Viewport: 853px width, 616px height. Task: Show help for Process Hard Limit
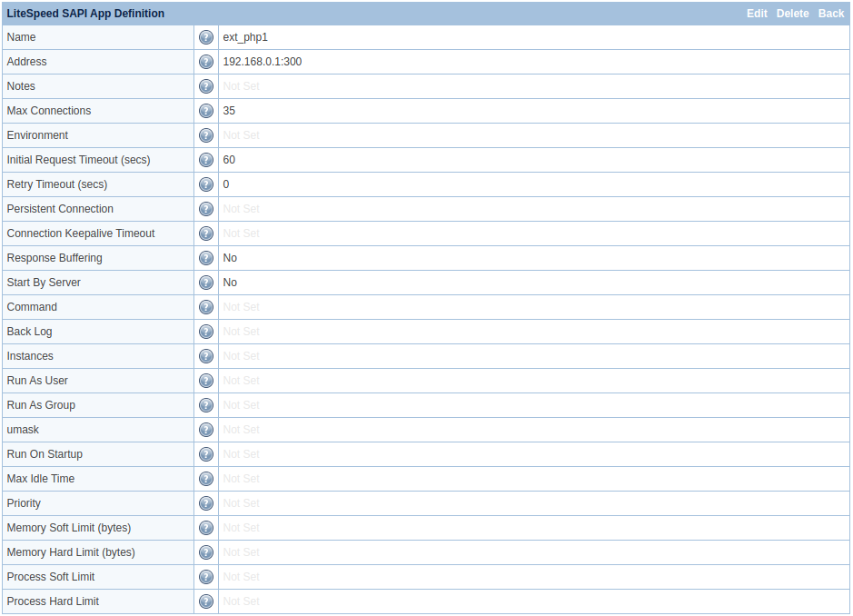pos(206,601)
